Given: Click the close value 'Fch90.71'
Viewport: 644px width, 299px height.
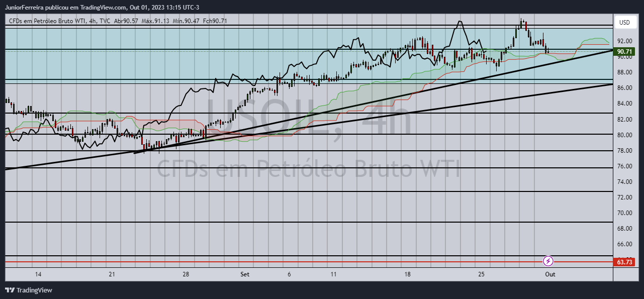Looking at the screenshot, I should 215,21.
